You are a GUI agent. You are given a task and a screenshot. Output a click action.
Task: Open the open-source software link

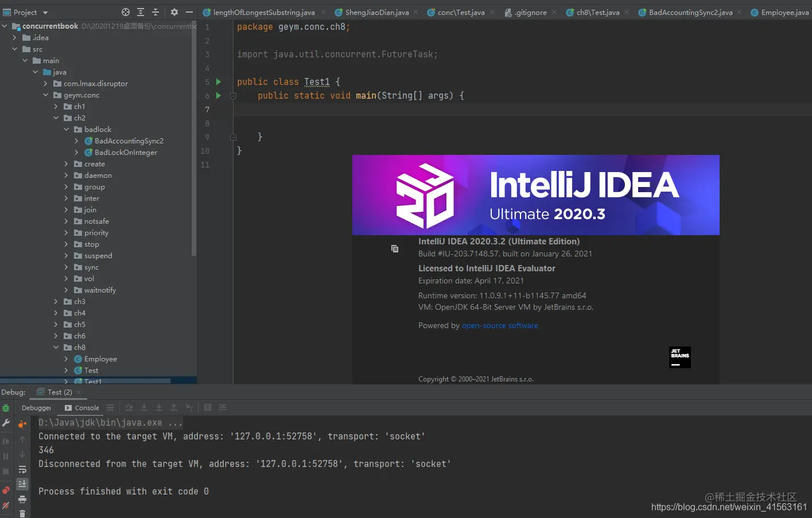click(500, 325)
